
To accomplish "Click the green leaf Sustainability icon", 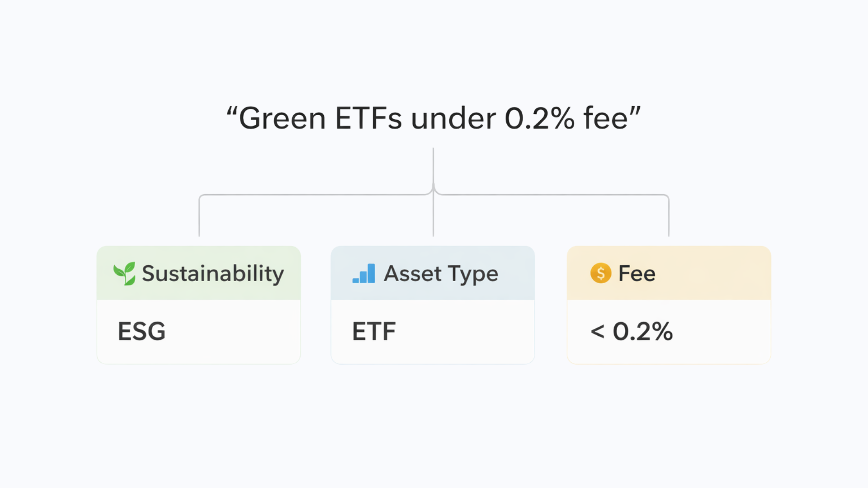I will click(x=124, y=273).
